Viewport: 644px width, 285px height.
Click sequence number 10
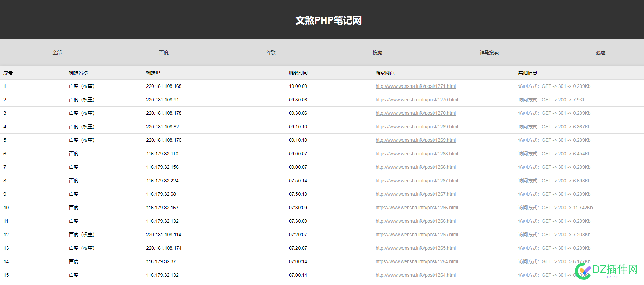(x=6, y=208)
